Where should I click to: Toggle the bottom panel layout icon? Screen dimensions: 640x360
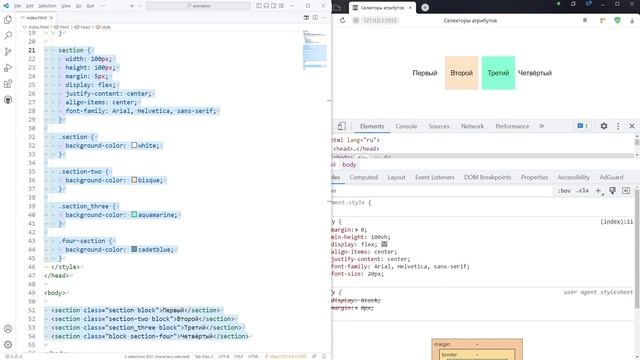(x=267, y=6)
